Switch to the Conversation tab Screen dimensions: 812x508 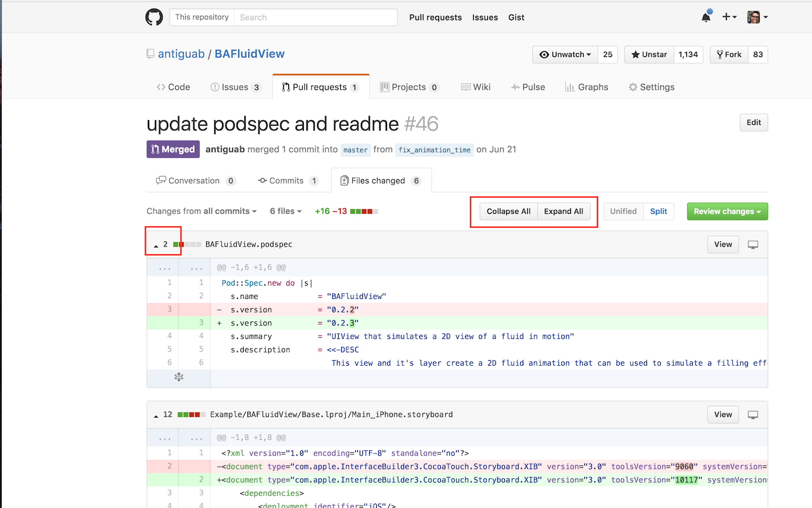click(195, 180)
